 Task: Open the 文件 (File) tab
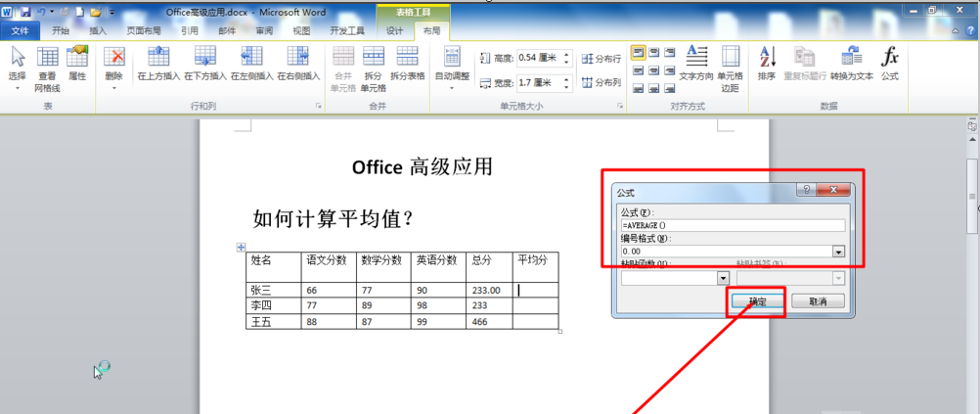coord(20,30)
